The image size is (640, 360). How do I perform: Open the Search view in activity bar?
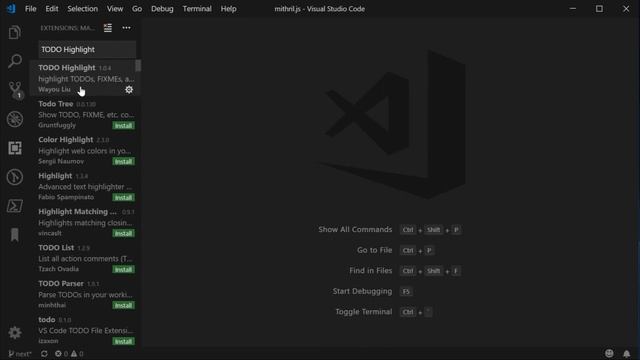15,61
